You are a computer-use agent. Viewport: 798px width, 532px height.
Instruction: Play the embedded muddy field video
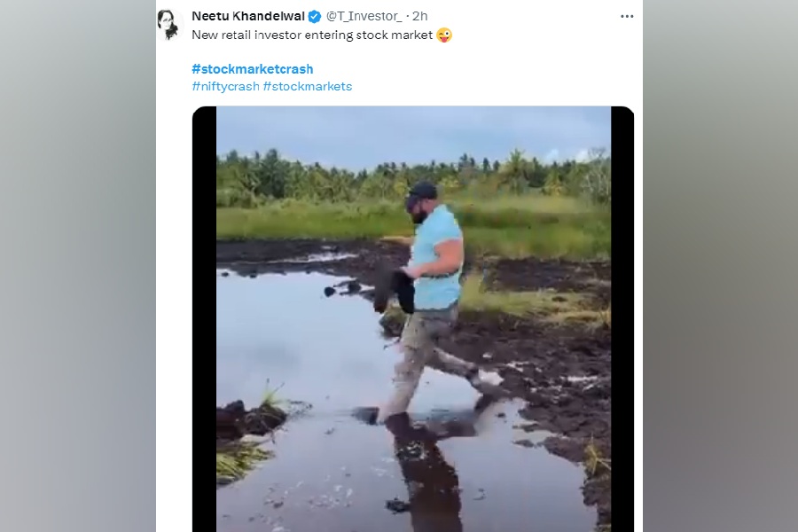[413, 319]
